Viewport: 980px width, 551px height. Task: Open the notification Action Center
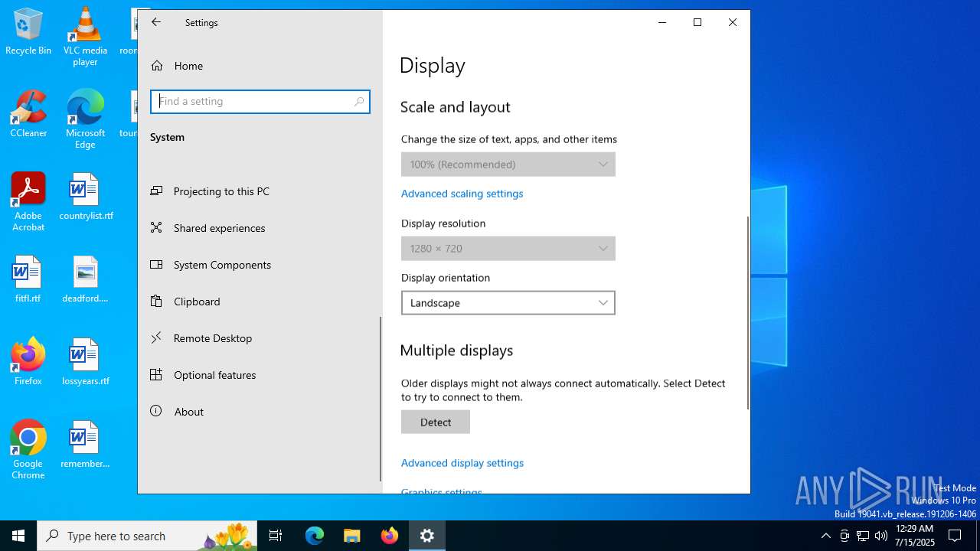pos(955,536)
